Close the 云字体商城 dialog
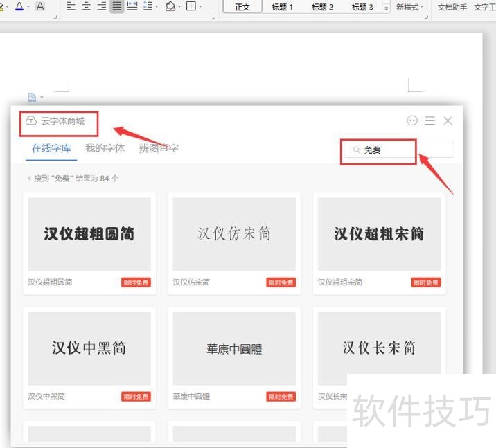Viewport: 496px width, 448px height. [x=448, y=120]
